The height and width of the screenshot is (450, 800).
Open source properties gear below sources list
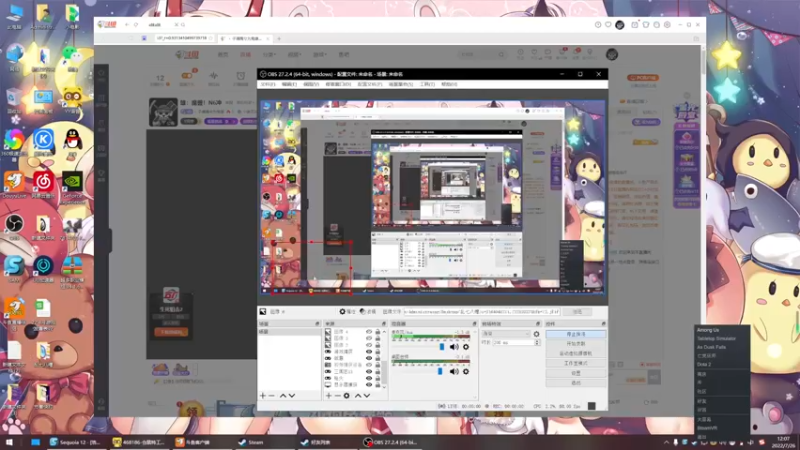click(346, 395)
